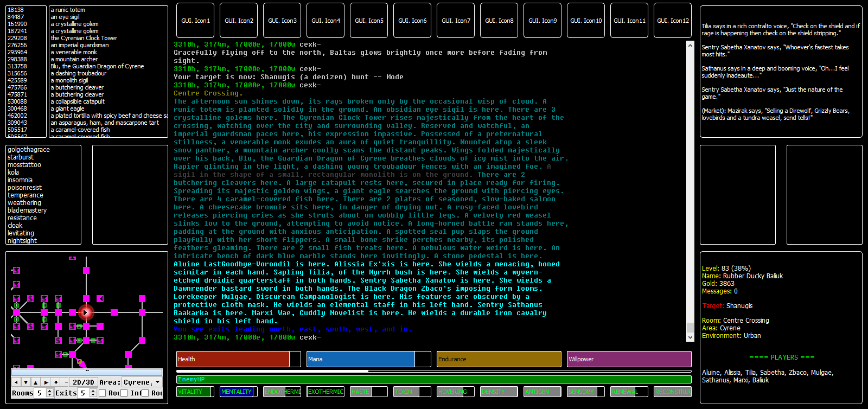Viewport: 868px width, 409px height.
Task: Click the GUI. Icon12 button
Action: 673,21
